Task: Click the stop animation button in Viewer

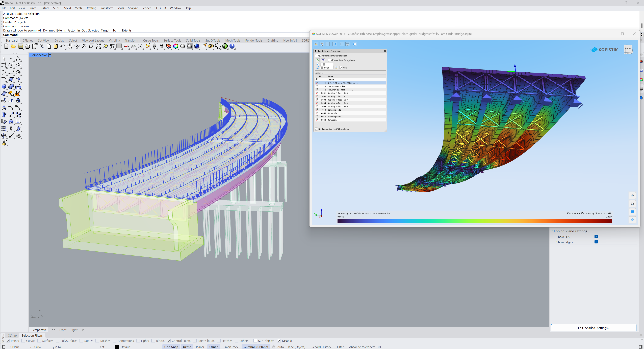Action: 323,60
